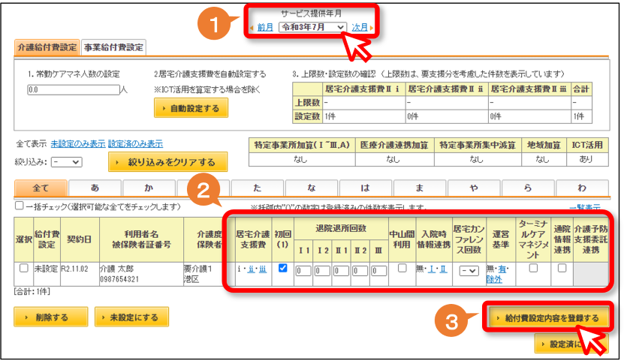Click 絞り込みをクリアする button
The width and height of the screenshot is (624, 364).
pos(167,162)
